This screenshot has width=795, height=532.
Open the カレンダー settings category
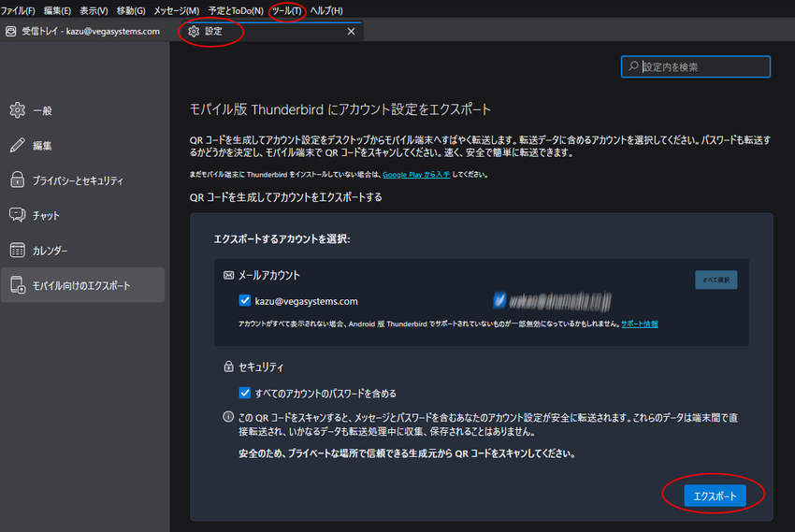pos(82,251)
